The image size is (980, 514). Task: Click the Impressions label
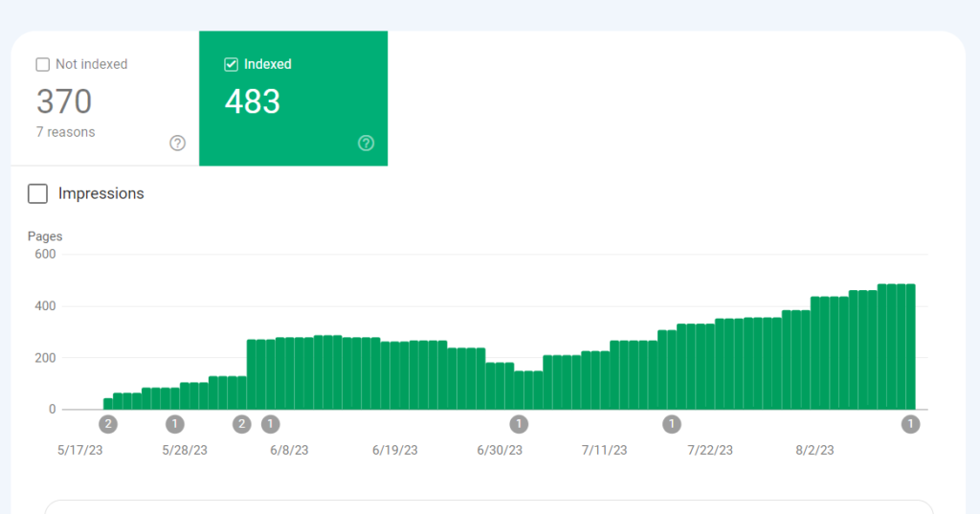[101, 194]
